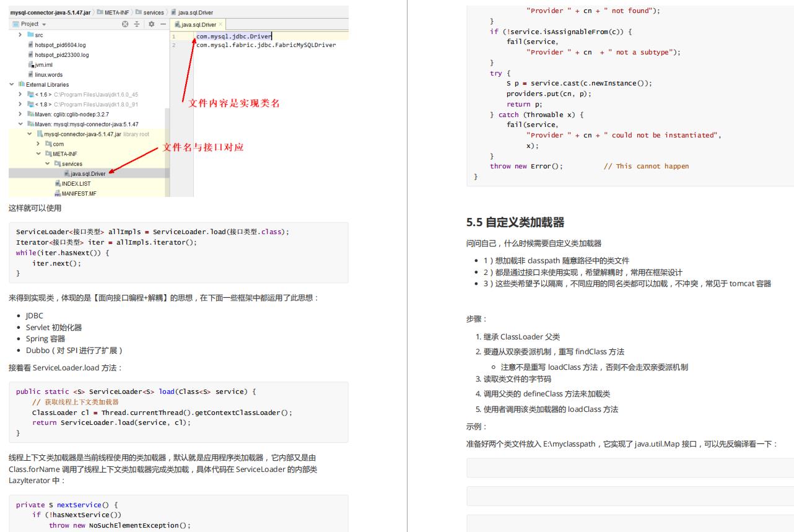
Task: Select java.sql.Driver in project tree
Action: click(x=87, y=173)
